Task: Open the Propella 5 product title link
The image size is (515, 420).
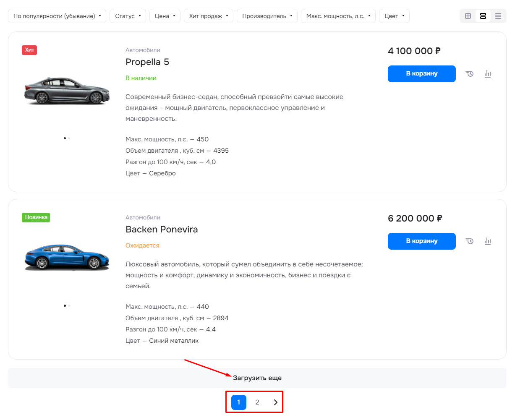Action: pos(147,62)
